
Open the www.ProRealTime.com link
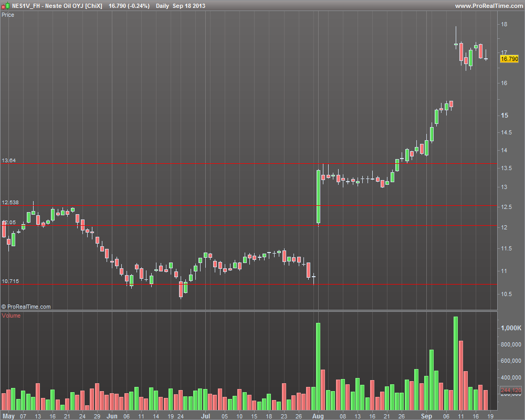point(489,6)
